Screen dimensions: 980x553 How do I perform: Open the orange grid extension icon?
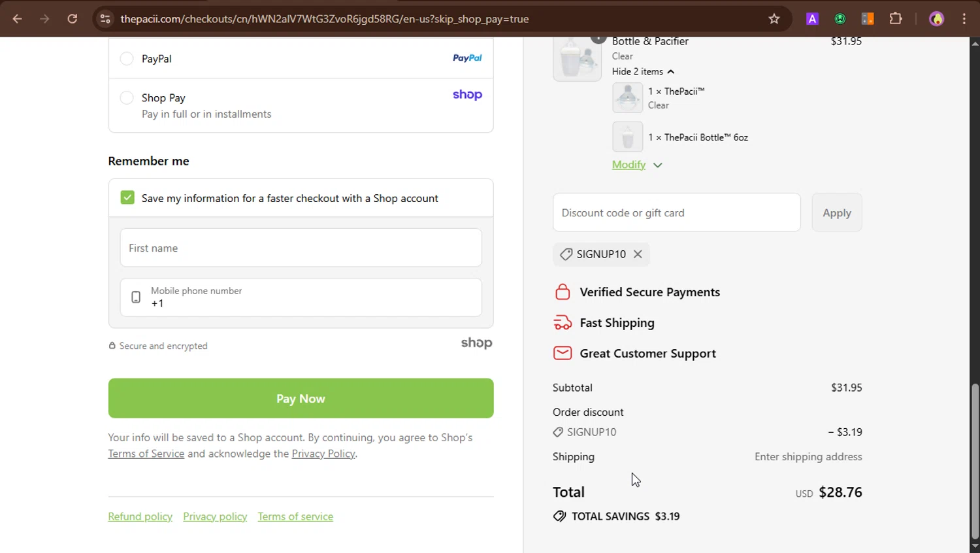pyautogui.click(x=868, y=19)
